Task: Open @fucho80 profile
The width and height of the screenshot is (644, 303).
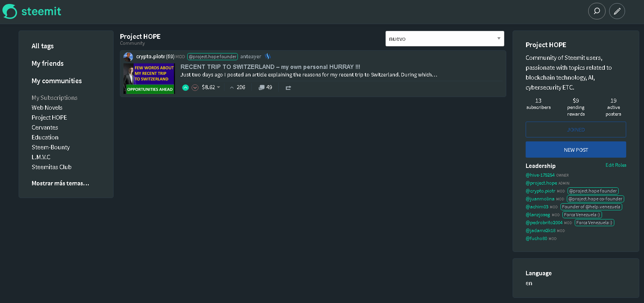Action: pyautogui.click(x=536, y=238)
